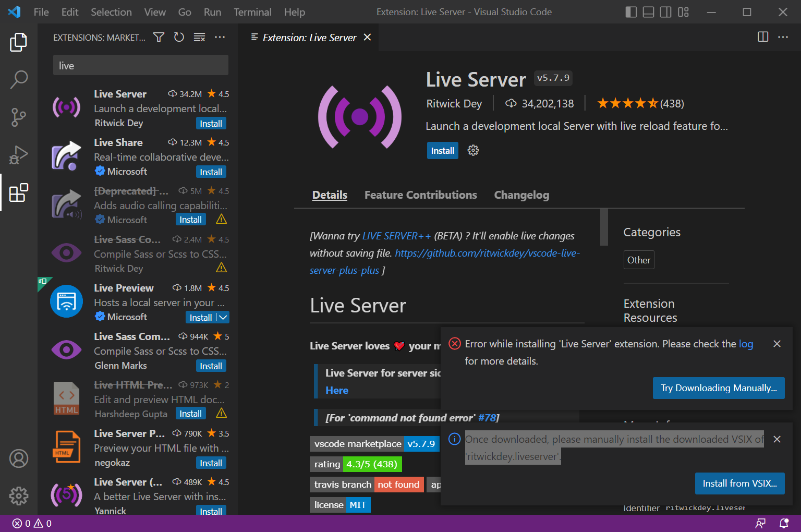This screenshot has width=801, height=532.
Task: Open the LIVE SERVER++ link
Action: pos(396,236)
